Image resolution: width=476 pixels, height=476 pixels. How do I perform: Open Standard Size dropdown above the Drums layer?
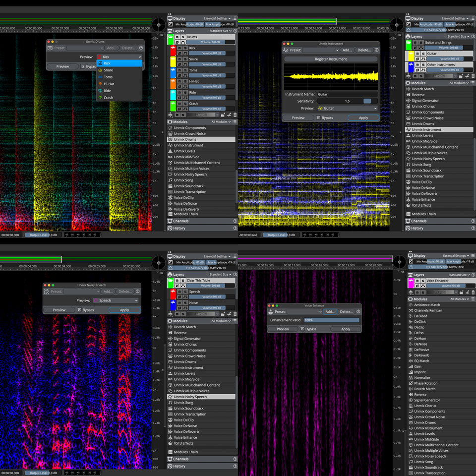[220, 31]
